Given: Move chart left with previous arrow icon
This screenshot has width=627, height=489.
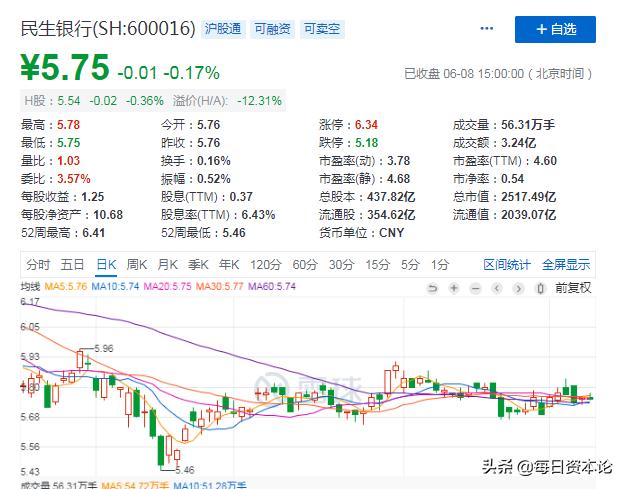Looking at the screenshot, I should click(497, 288).
